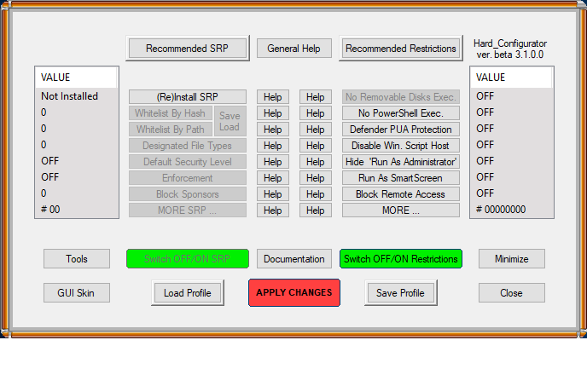Viewport: 587px width, 392px height.
Task: Open Help beside No PowerShell Exec.
Action: [315, 113]
